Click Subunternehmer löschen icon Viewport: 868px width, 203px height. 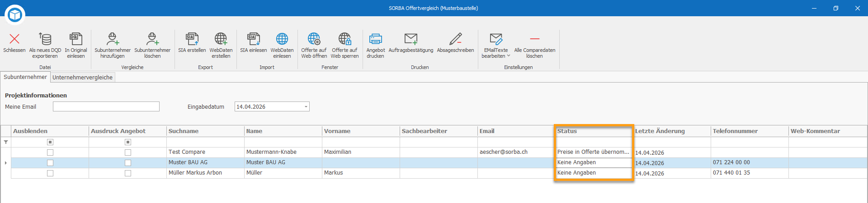coord(152,39)
